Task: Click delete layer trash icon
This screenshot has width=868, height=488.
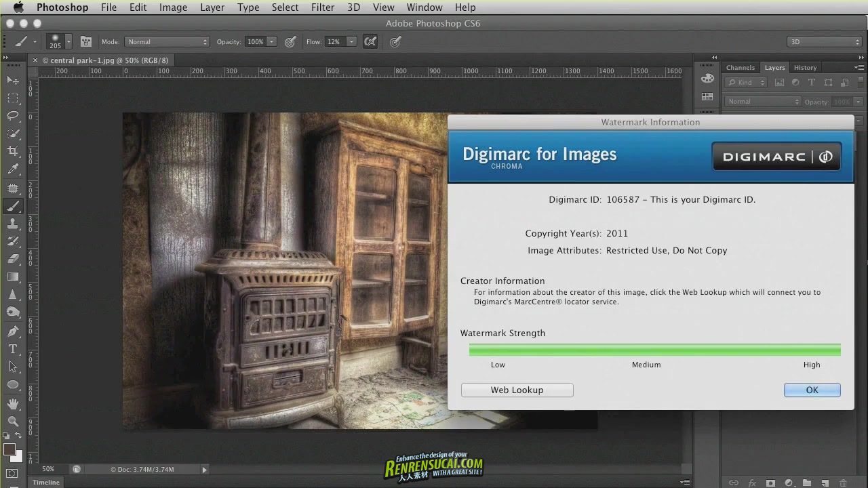Action: click(844, 483)
